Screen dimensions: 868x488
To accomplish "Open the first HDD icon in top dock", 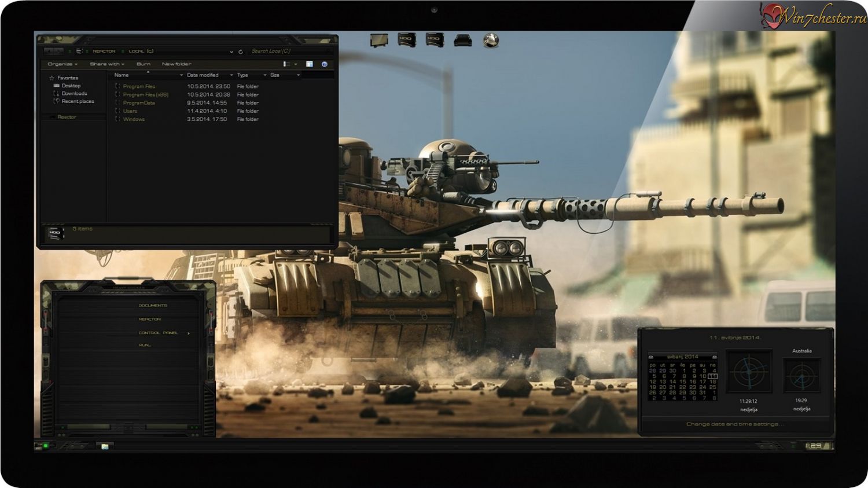I will (x=407, y=40).
